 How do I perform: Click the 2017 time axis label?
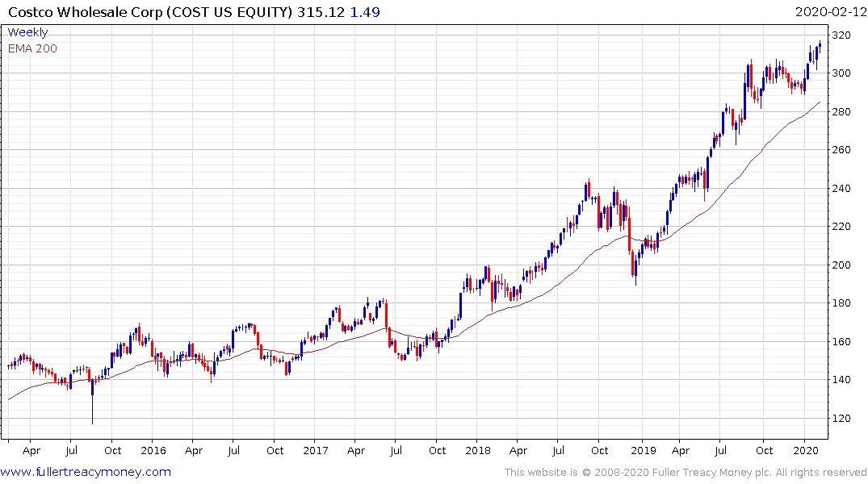(316, 450)
